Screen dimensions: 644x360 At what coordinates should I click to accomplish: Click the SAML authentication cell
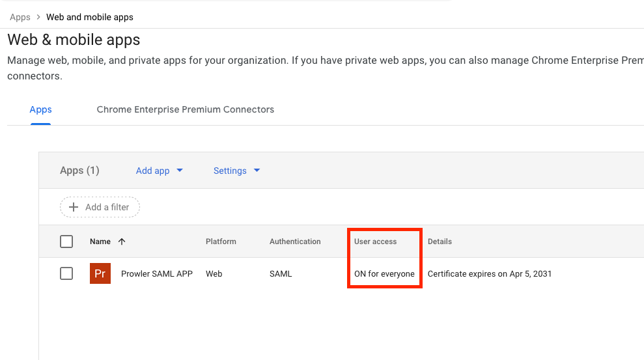click(281, 274)
